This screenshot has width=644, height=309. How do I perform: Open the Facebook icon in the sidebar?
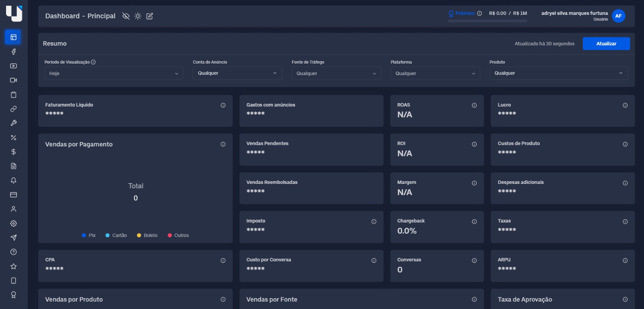13,51
